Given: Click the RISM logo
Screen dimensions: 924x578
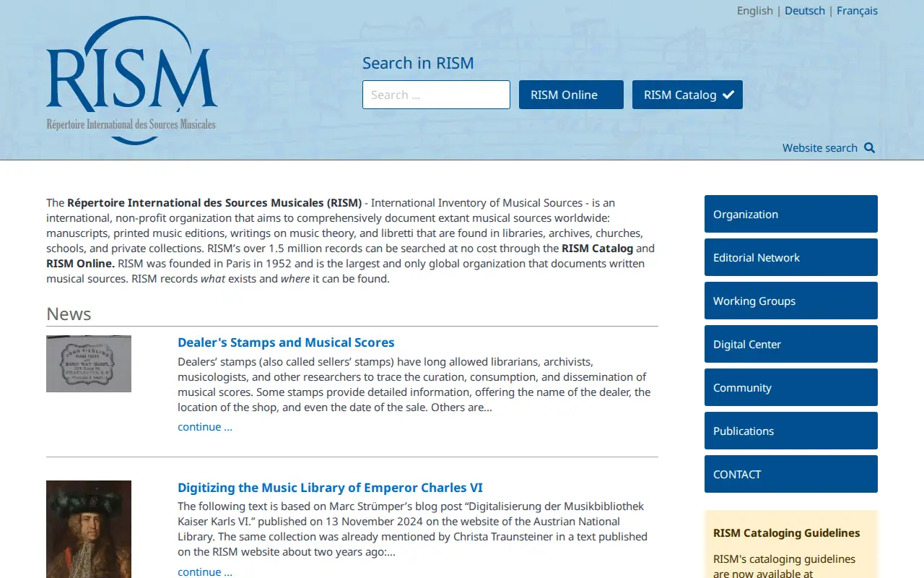Looking at the screenshot, I should [x=131, y=80].
